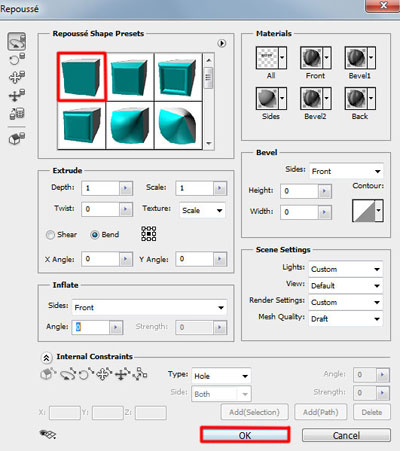Open the Twist slider arrow
The image size is (400, 451).
(x=126, y=209)
